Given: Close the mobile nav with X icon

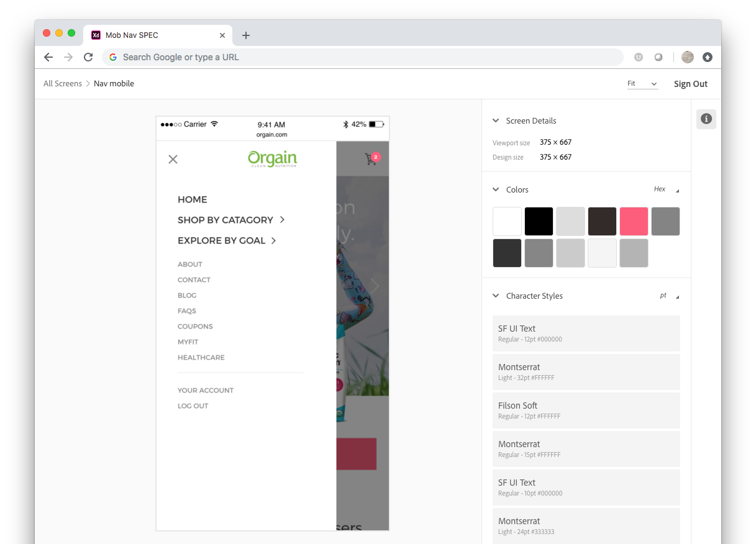Looking at the screenshot, I should [173, 160].
